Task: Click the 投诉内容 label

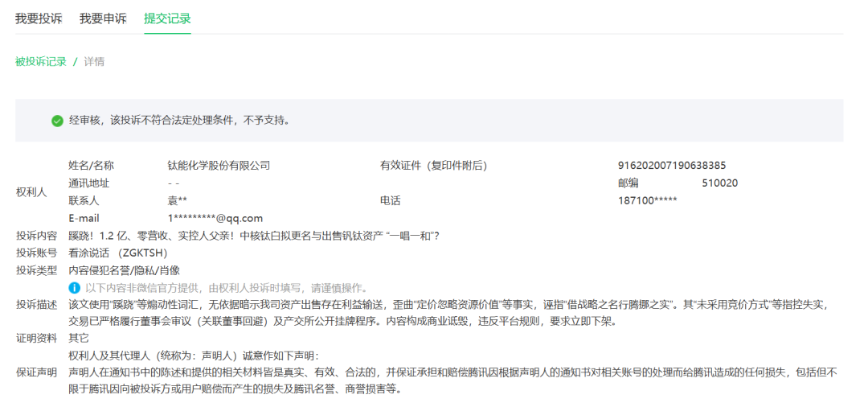Action: click(36, 236)
